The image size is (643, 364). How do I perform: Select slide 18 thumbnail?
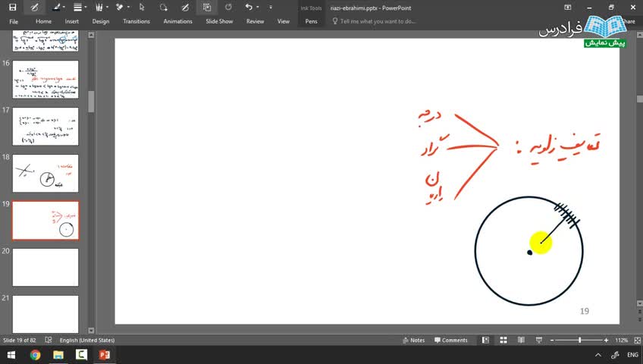tap(45, 174)
